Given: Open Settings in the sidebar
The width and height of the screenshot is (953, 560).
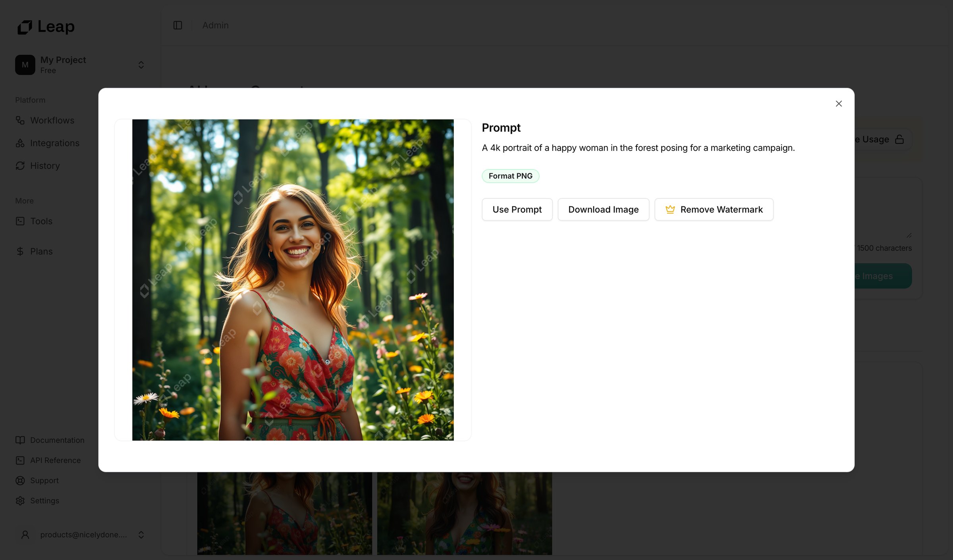Looking at the screenshot, I should [x=44, y=501].
